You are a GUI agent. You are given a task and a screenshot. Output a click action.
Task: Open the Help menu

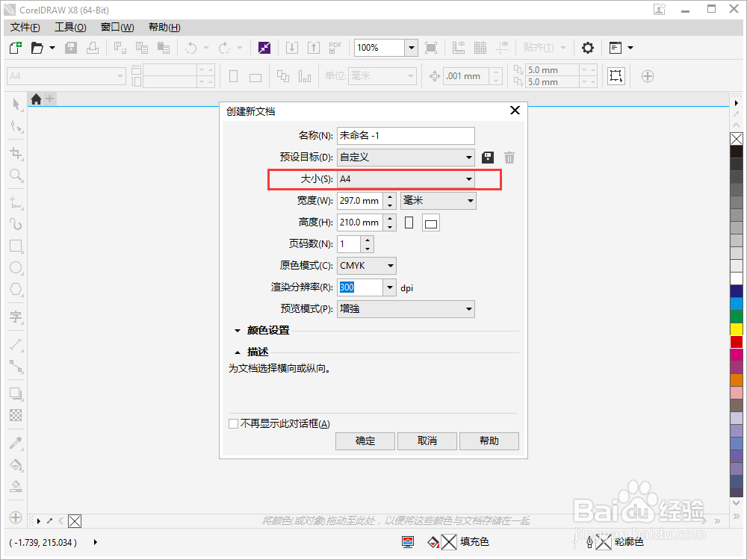[x=164, y=27]
